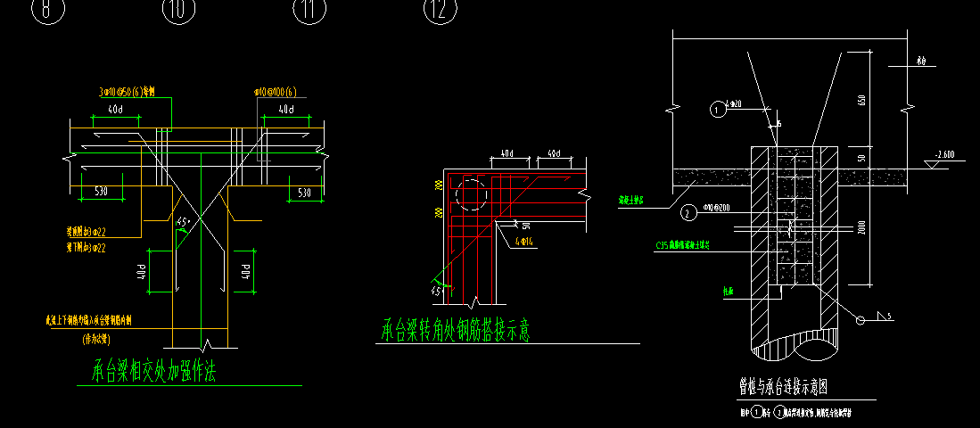Click the axis bubble numbered 12
This screenshot has height=428, width=980.
pyautogui.click(x=440, y=7)
